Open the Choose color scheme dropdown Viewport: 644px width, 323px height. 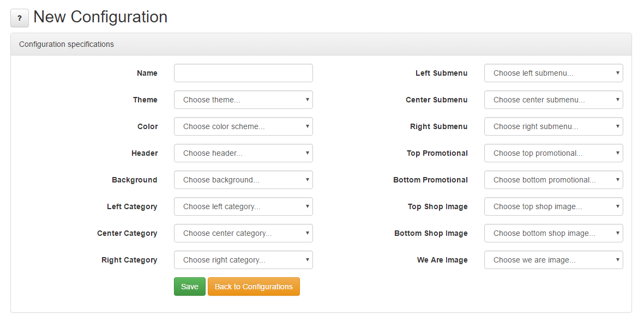[x=243, y=126]
